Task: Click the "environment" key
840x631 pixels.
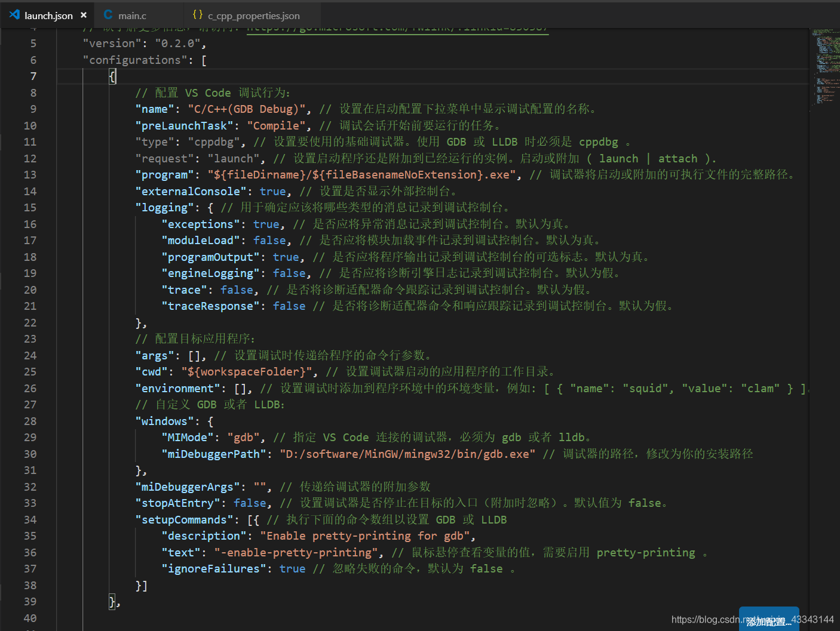Action: point(177,389)
